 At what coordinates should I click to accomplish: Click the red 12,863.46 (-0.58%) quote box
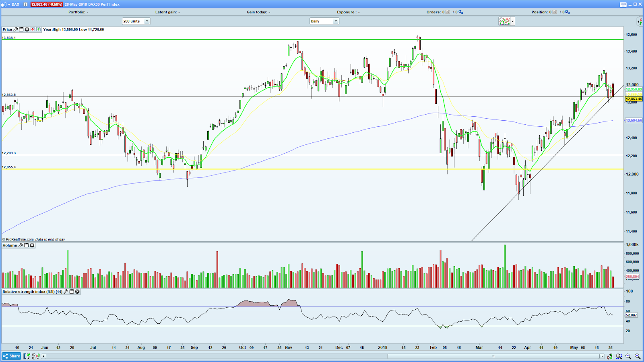(x=47, y=4)
